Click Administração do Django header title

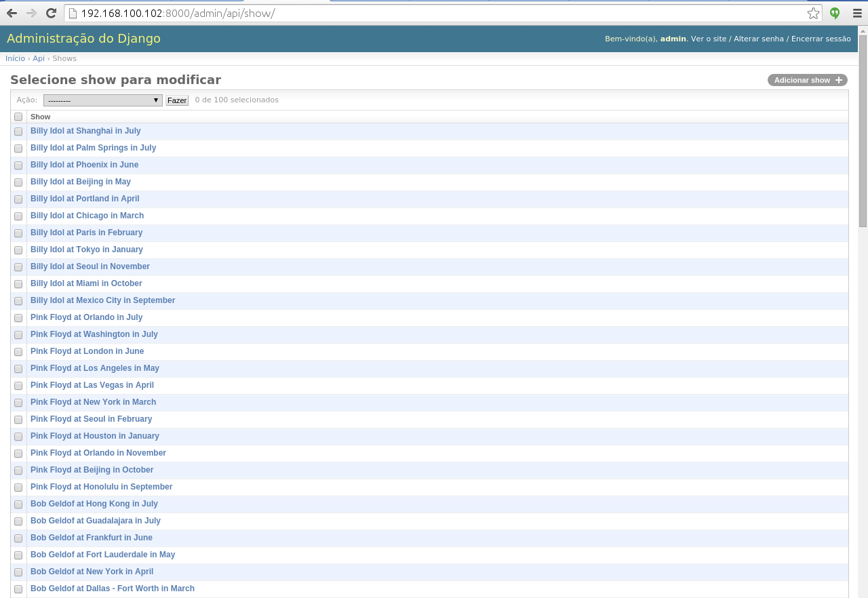coord(83,39)
